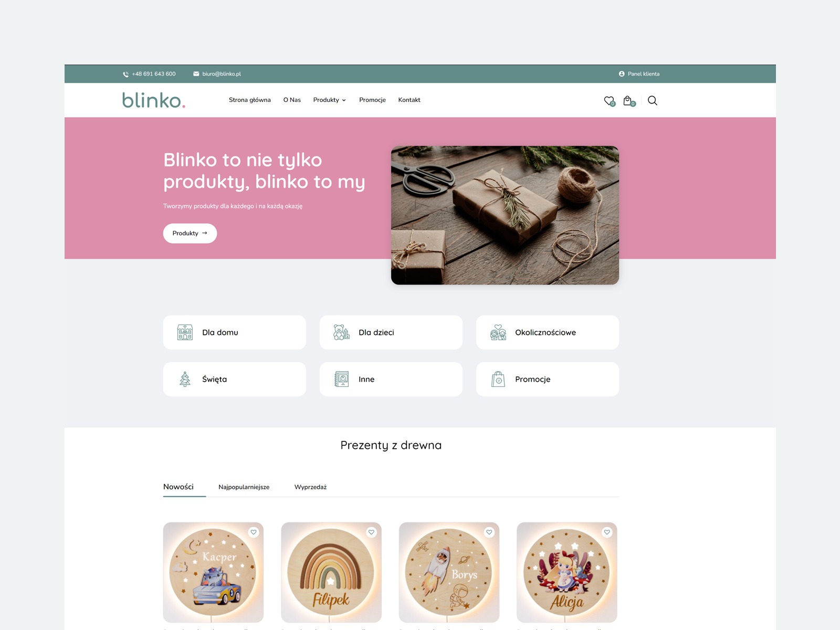Toggle favorite heart on Alicja lamp

607,532
